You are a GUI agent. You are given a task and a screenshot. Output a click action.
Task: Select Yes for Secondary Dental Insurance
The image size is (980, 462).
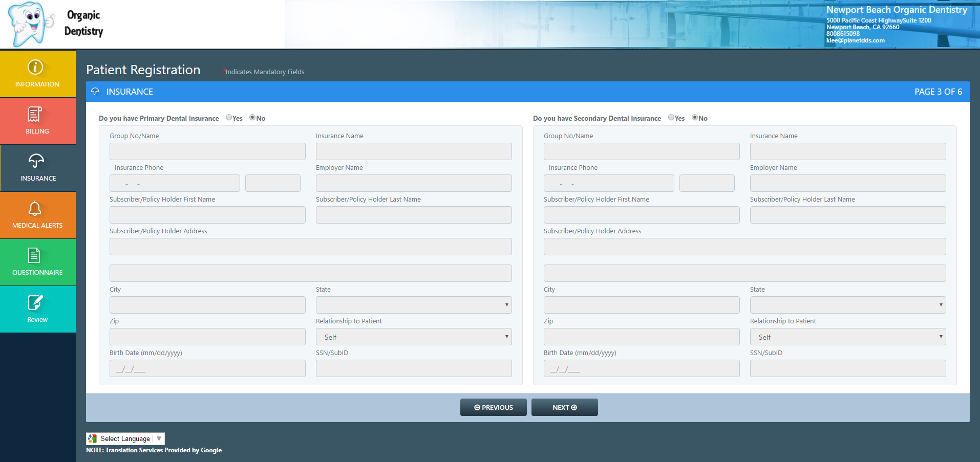click(671, 118)
